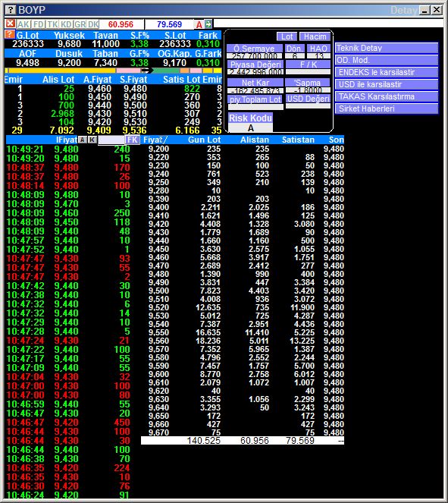Click the orange question mark help icon
The height and width of the screenshot is (503, 448).
(11, 35)
